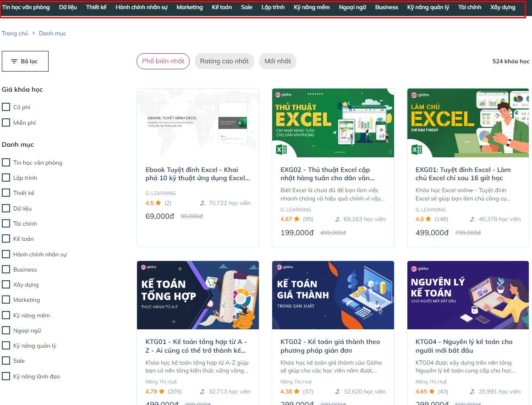
Task: Tick Tài chính category checkbox
Action: (6, 223)
